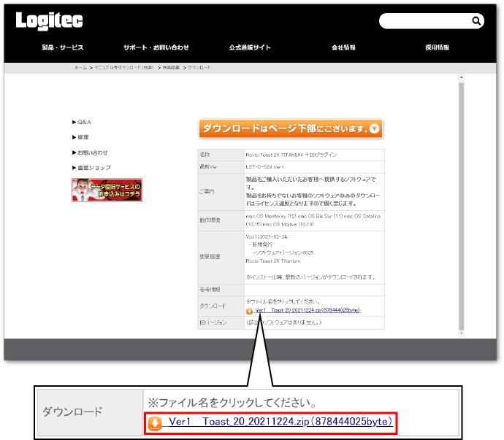This screenshot has height=440, width=504.
Task: Click the Ver1.1:2021-12-24 history text
Action: [267, 236]
